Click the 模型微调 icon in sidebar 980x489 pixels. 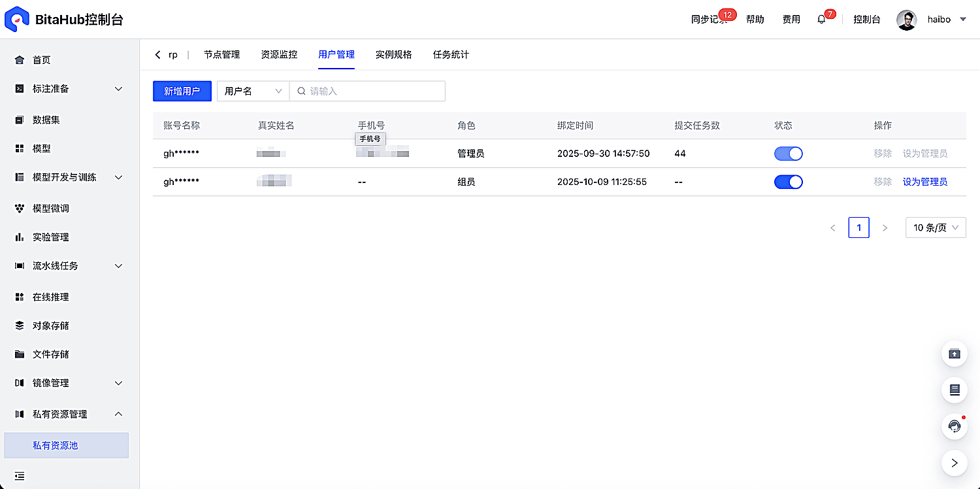[x=20, y=209]
